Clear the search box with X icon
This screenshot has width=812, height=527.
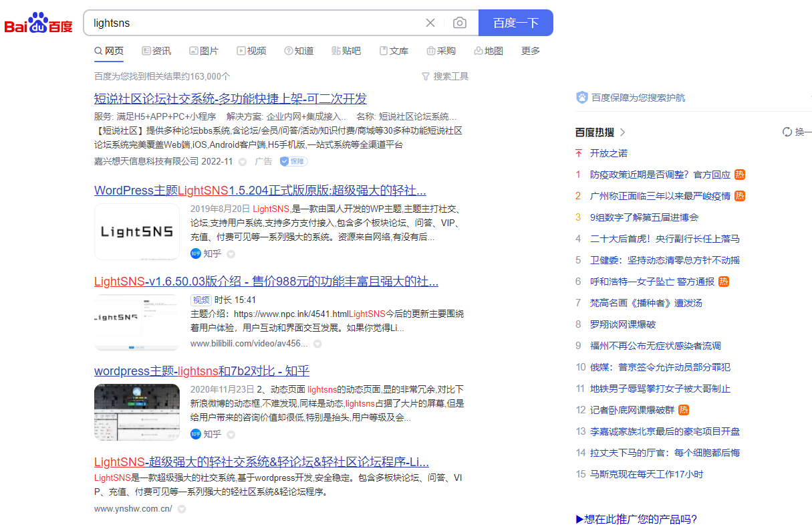430,23
